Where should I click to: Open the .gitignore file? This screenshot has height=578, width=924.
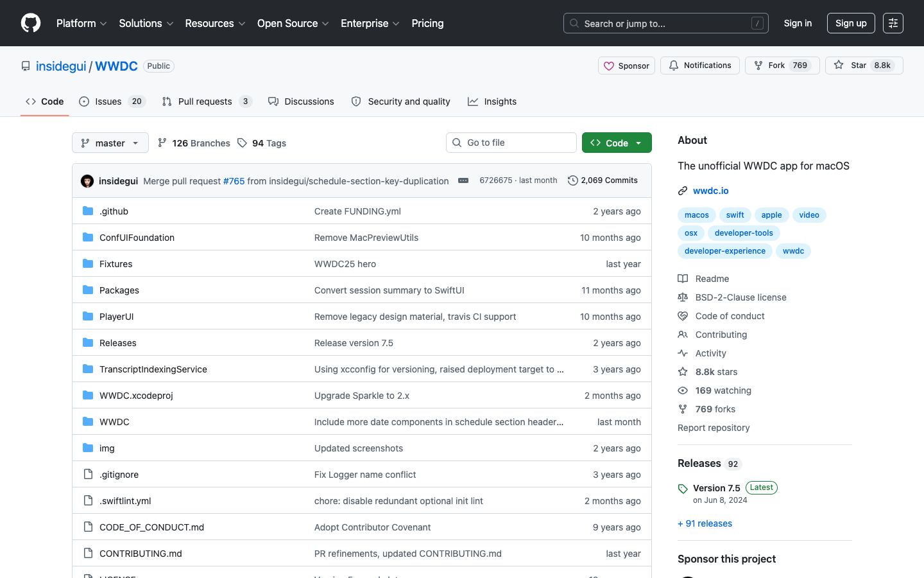[x=119, y=475]
